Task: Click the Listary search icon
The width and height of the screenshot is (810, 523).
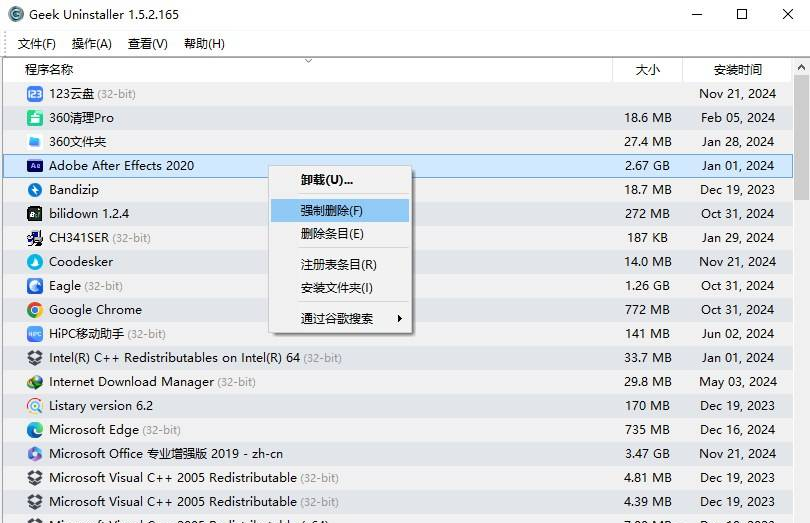Action: pyautogui.click(x=35, y=406)
